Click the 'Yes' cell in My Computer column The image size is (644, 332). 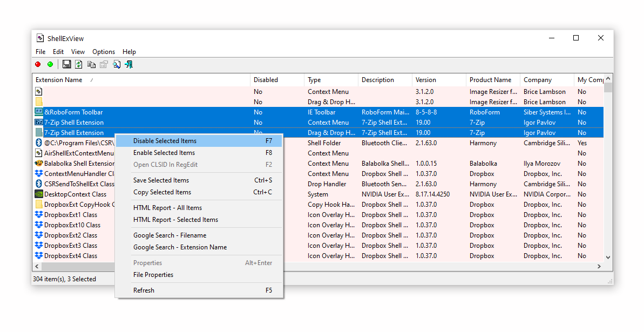[x=582, y=143]
